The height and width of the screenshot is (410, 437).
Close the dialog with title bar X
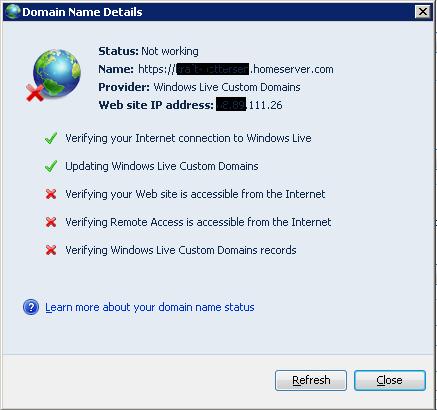[423, 12]
